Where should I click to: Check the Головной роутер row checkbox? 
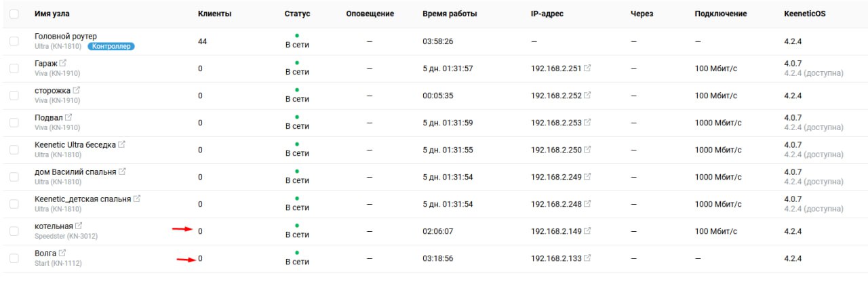point(14,41)
